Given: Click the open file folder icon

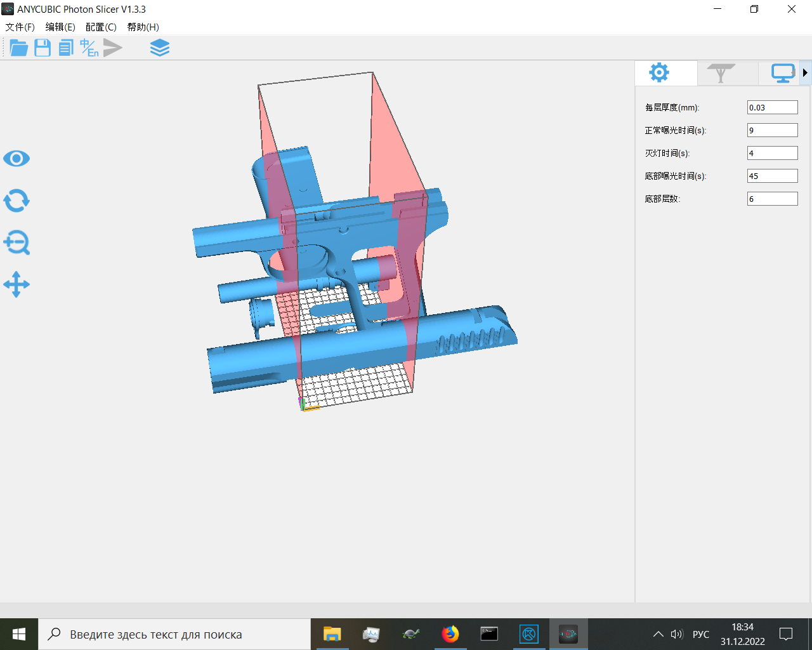Looking at the screenshot, I should (x=18, y=48).
